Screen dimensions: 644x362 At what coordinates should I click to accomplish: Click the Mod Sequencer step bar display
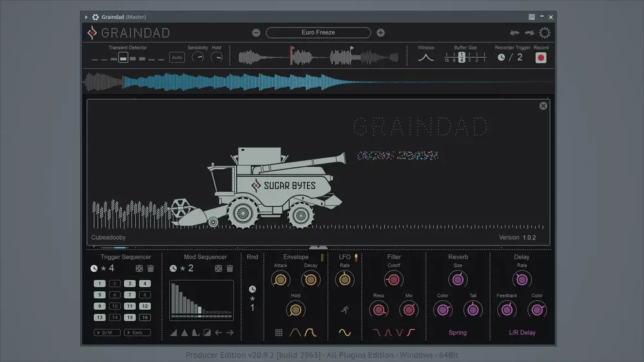point(201,300)
